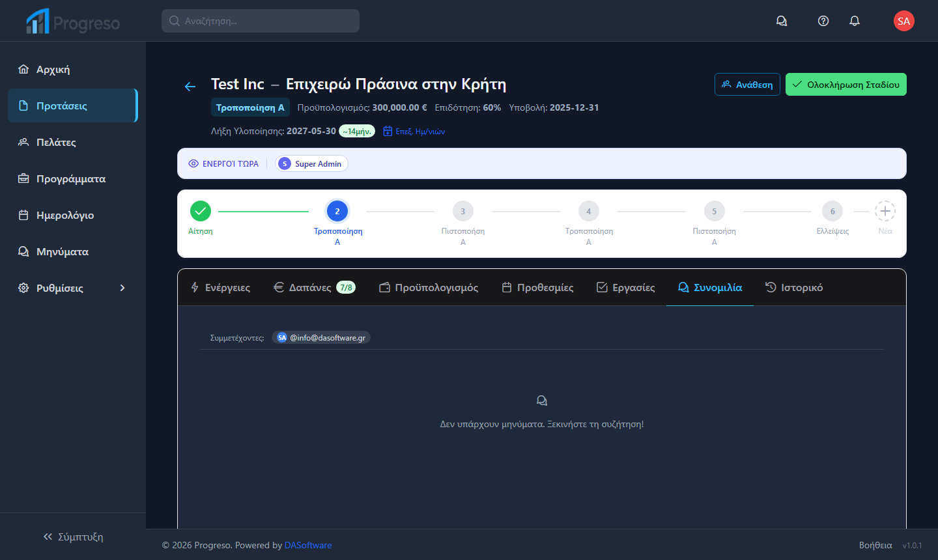938x560 pixels.
Task: Open the Ιστορικό tab
Action: [x=794, y=287]
